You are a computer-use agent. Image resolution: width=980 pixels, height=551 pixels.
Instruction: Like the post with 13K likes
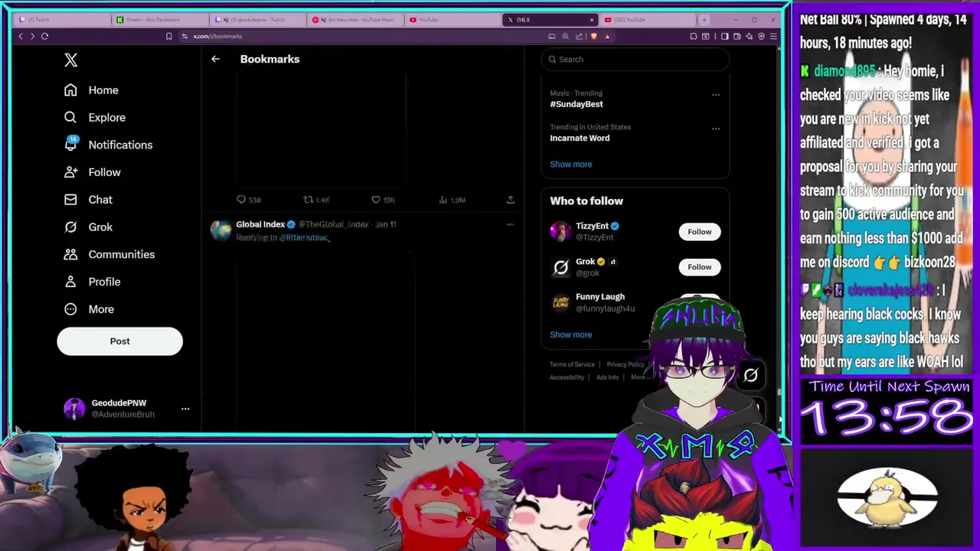pyautogui.click(x=383, y=200)
